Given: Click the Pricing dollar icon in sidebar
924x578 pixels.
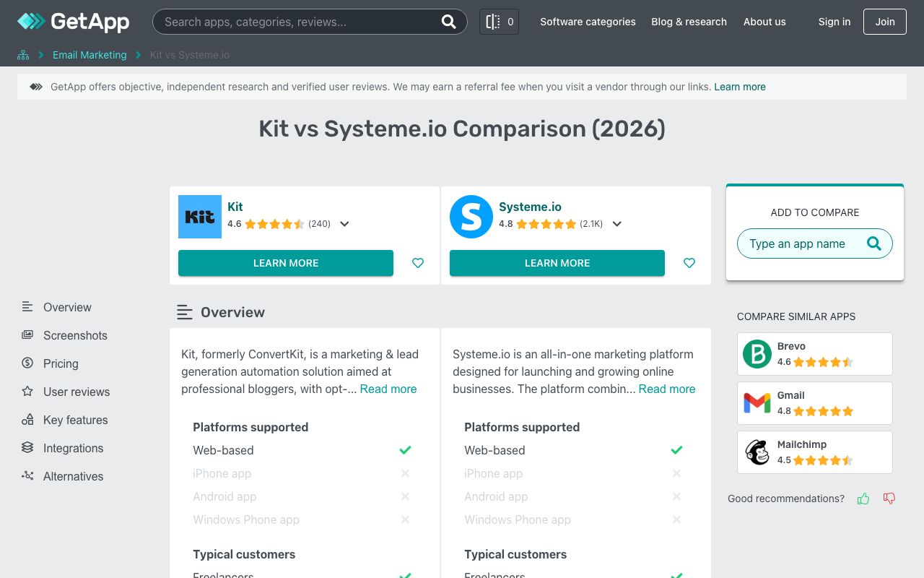Looking at the screenshot, I should [27, 363].
